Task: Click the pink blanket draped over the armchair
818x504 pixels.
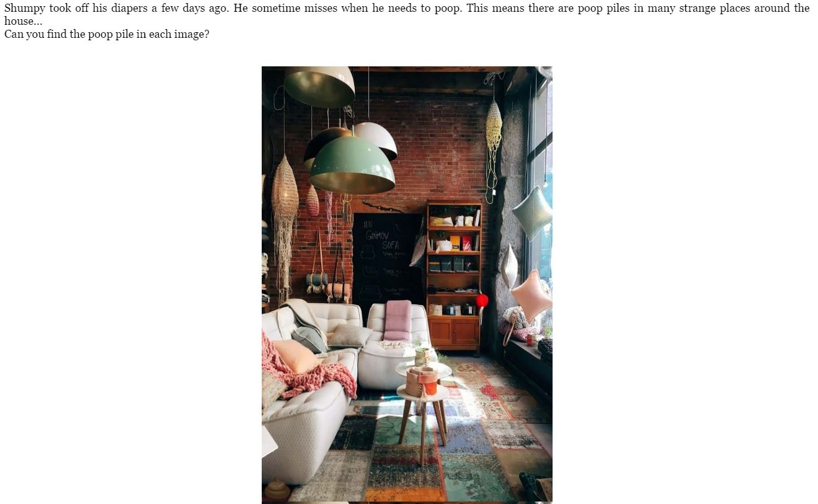Action: pyautogui.click(x=398, y=320)
